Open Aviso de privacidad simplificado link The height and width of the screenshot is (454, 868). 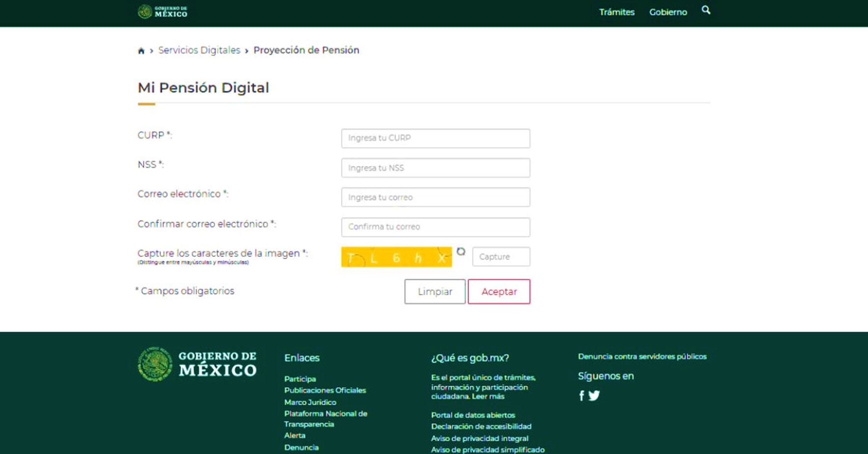pos(488,450)
